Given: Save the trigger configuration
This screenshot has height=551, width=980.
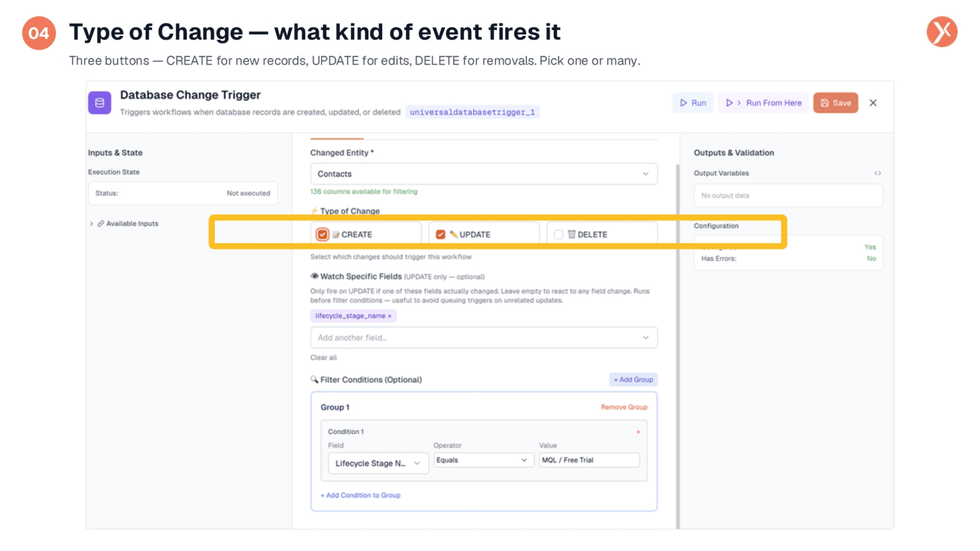Looking at the screenshot, I should [835, 103].
